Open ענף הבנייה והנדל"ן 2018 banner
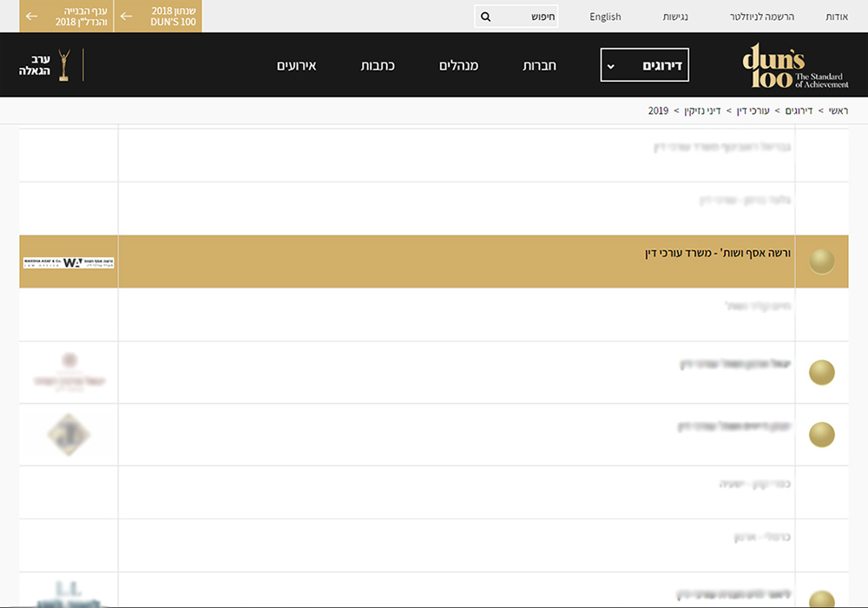The image size is (868, 608). click(x=67, y=16)
